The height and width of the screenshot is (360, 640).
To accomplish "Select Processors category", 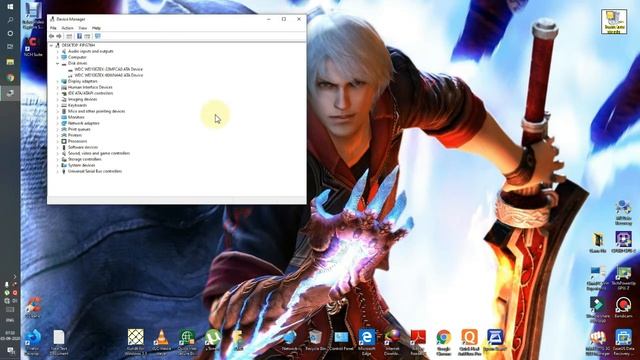I will (77, 141).
